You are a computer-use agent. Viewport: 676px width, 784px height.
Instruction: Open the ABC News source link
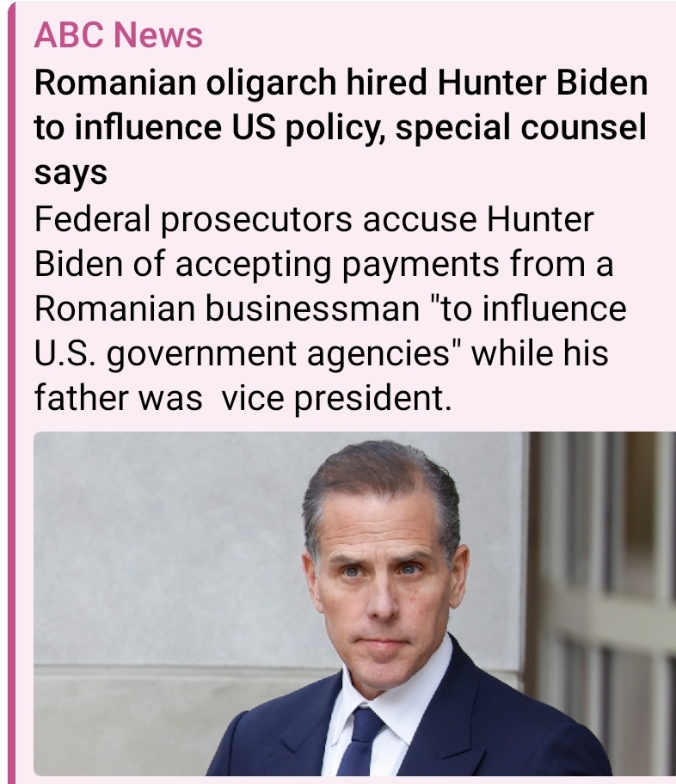tap(119, 35)
